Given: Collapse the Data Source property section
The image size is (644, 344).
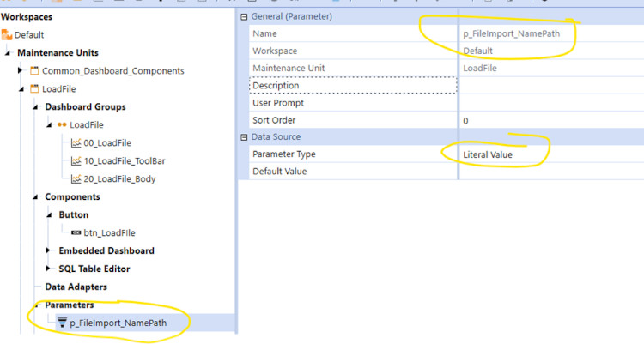Looking at the screenshot, I should (245, 136).
